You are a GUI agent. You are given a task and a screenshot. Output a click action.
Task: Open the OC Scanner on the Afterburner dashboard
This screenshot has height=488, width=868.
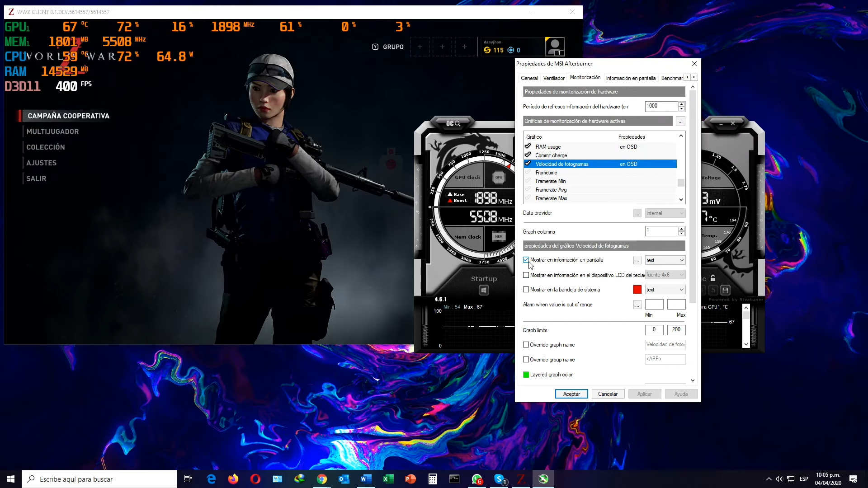(x=454, y=123)
